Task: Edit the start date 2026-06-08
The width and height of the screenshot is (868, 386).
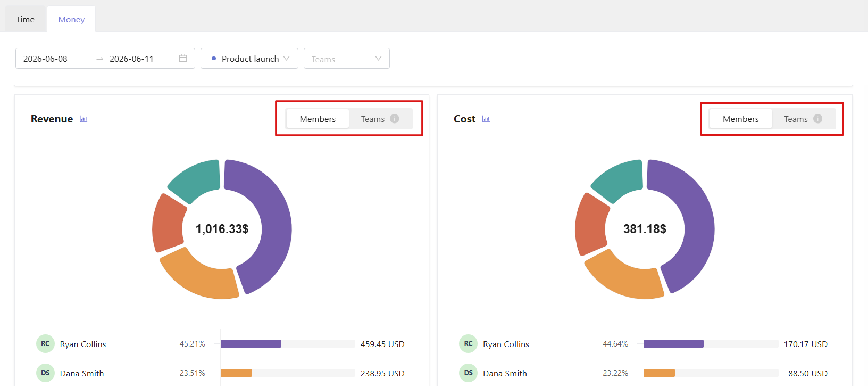Action: click(45, 59)
